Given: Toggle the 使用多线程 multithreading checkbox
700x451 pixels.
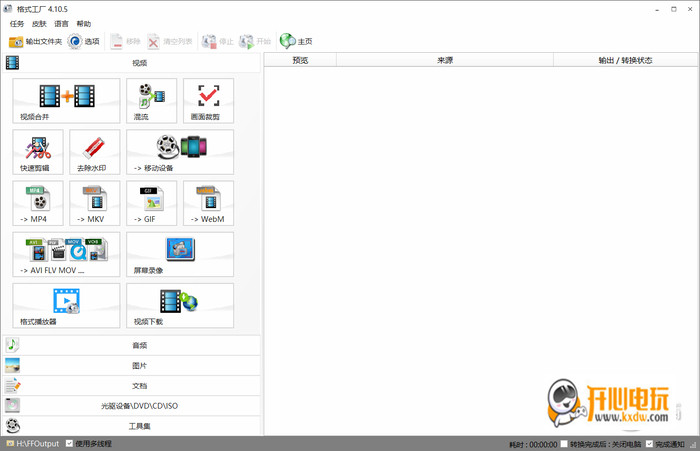Looking at the screenshot, I should 69,443.
